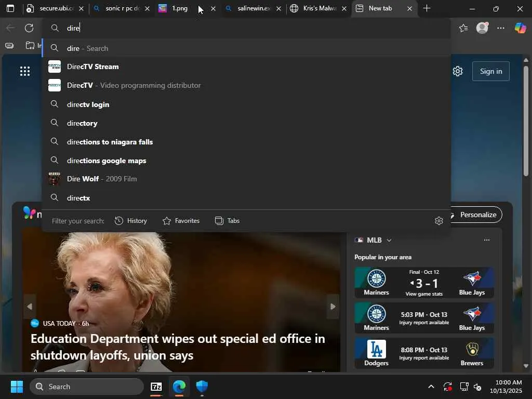This screenshot has width=532, height=399.
Task: Switch to the salinewin.exe tab
Action: click(x=254, y=8)
